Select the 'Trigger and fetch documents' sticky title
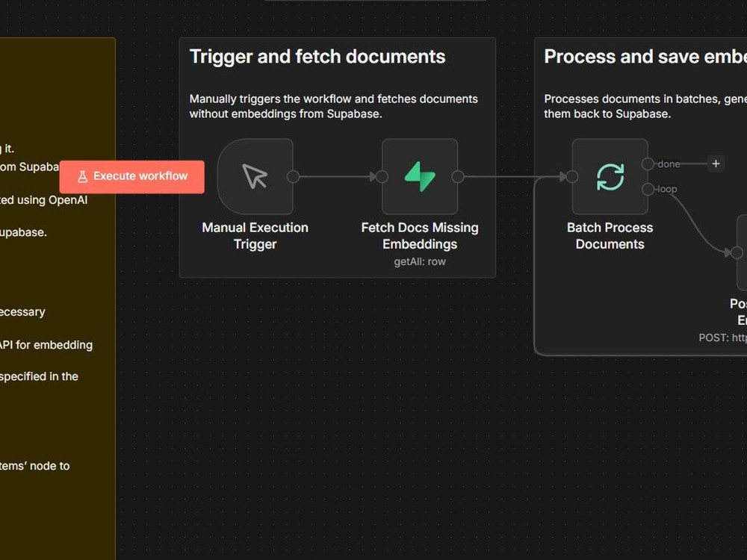This screenshot has width=747, height=560. (x=317, y=57)
